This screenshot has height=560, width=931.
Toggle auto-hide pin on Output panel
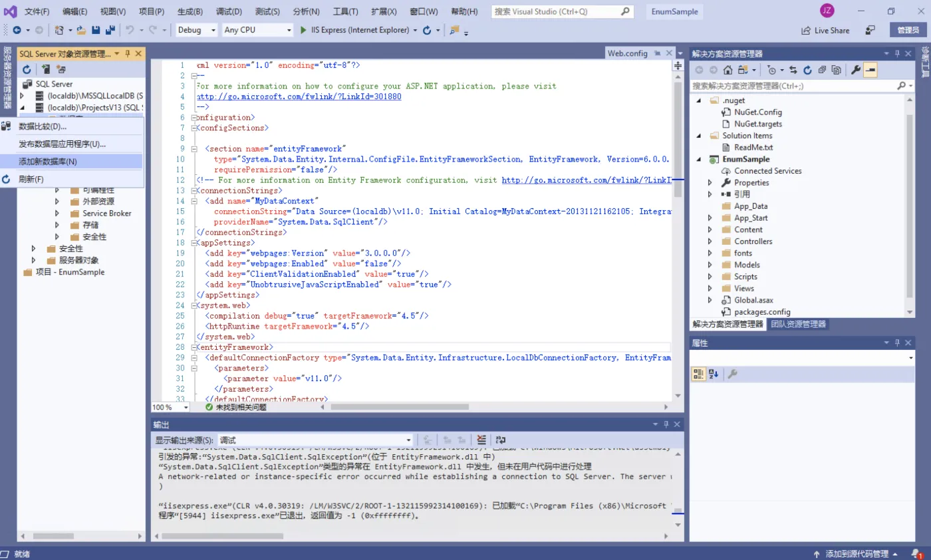666,424
